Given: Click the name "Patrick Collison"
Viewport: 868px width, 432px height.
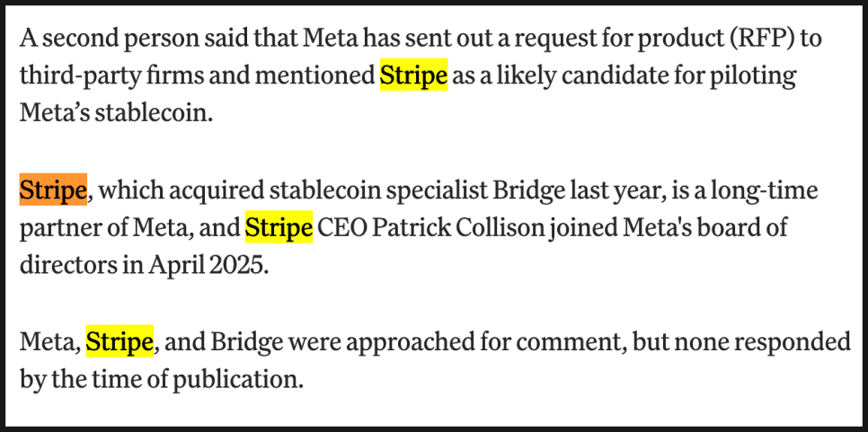Looking at the screenshot, I should tap(454, 228).
